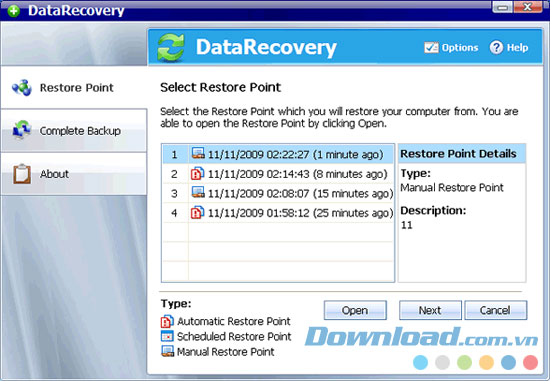Click row number 3 cell
The height and width of the screenshot is (381, 550).
pyautogui.click(x=175, y=193)
